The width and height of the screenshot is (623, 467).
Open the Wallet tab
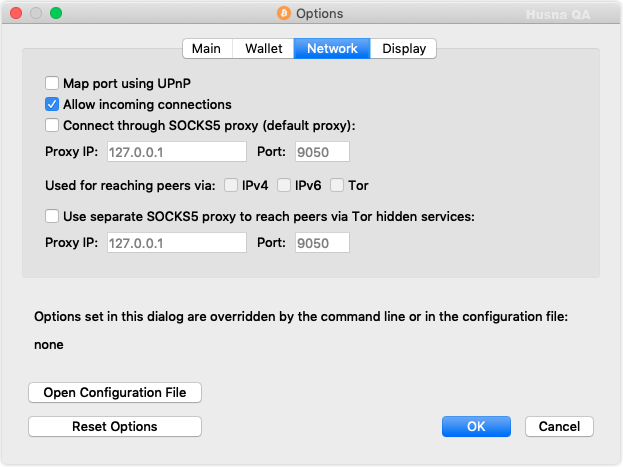[263, 48]
